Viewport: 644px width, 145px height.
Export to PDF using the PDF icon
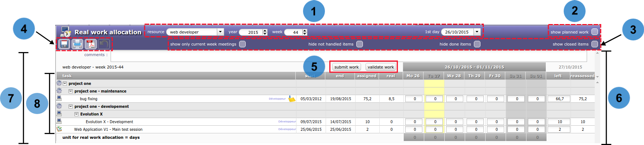click(91, 44)
